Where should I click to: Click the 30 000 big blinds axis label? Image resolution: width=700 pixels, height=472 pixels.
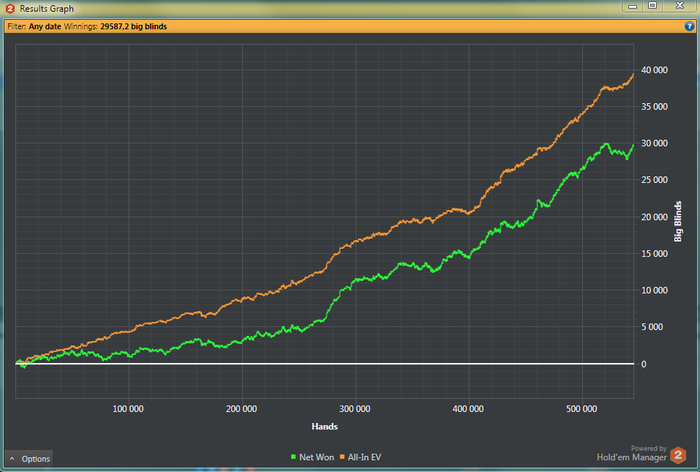tap(654, 143)
